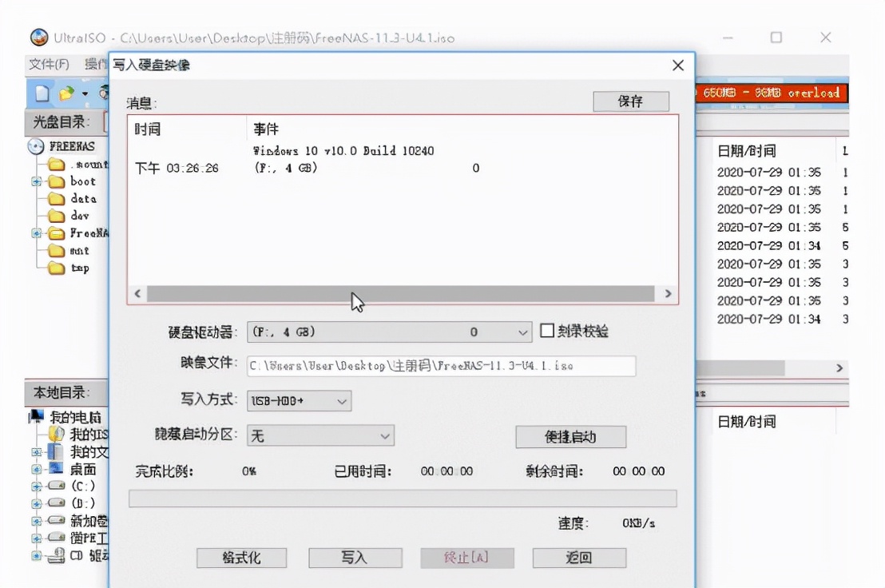Image resolution: width=885 pixels, height=588 pixels.
Task: Click the 格式化 button
Action: [x=241, y=558]
